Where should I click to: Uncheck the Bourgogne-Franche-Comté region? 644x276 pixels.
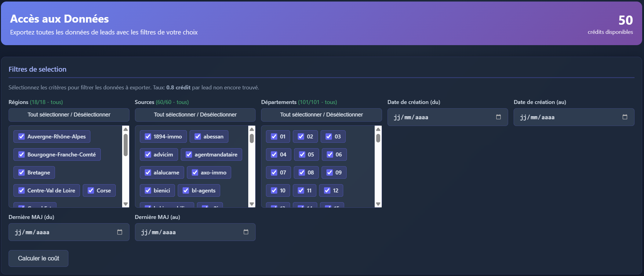point(21,154)
